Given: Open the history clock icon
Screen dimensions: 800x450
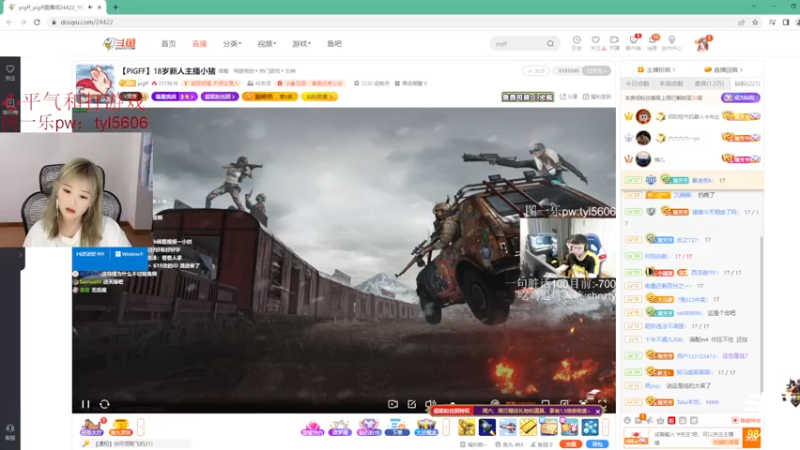Looking at the screenshot, I should (x=577, y=43).
